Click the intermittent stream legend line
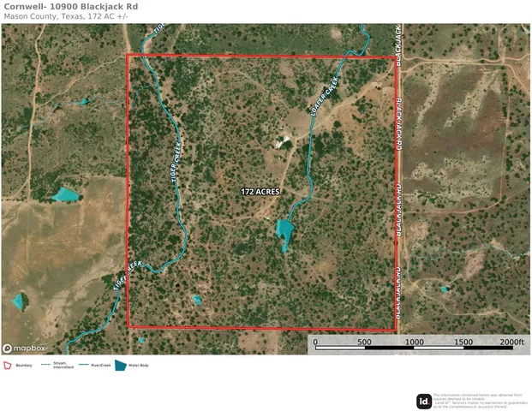 click(45, 366)
